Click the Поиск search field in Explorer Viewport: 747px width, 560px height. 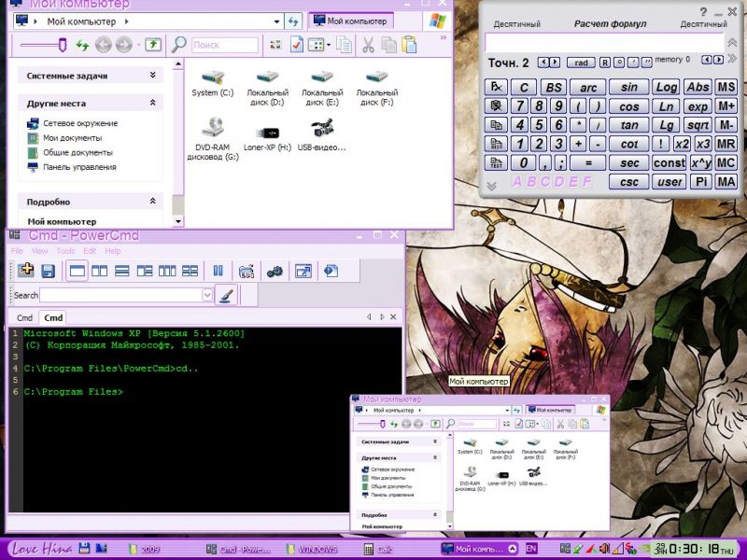(225, 45)
